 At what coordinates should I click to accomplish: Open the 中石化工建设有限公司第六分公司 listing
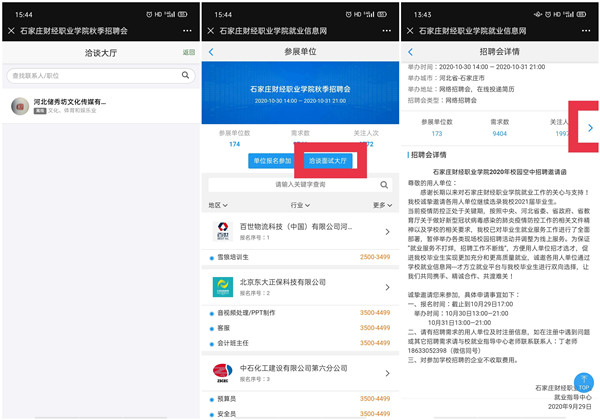coord(300,372)
